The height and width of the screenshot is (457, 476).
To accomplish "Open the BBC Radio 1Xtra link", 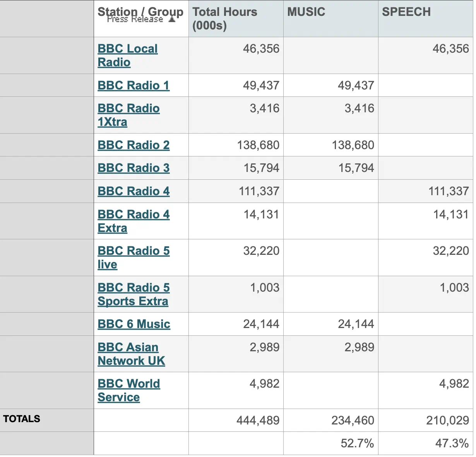I will pyautogui.click(x=128, y=115).
